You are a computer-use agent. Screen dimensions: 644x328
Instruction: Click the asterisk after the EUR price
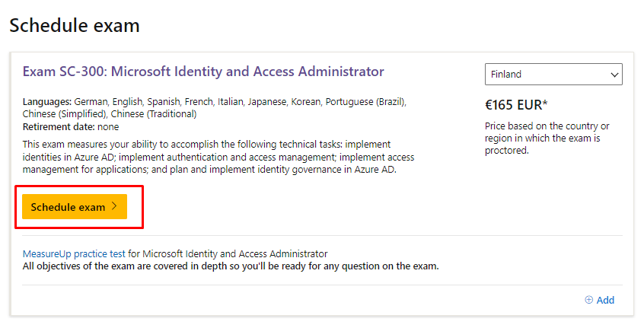tap(545, 104)
